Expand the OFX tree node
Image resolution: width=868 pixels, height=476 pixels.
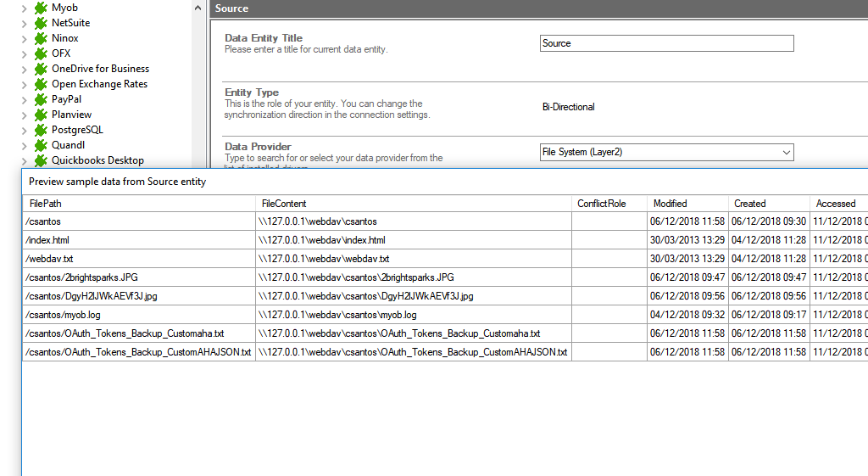coord(24,53)
